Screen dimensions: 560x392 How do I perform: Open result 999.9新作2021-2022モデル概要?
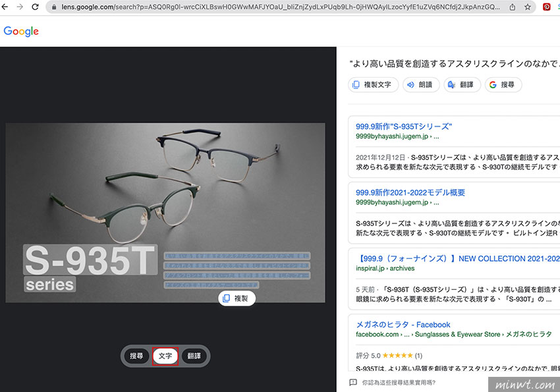[410, 192]
